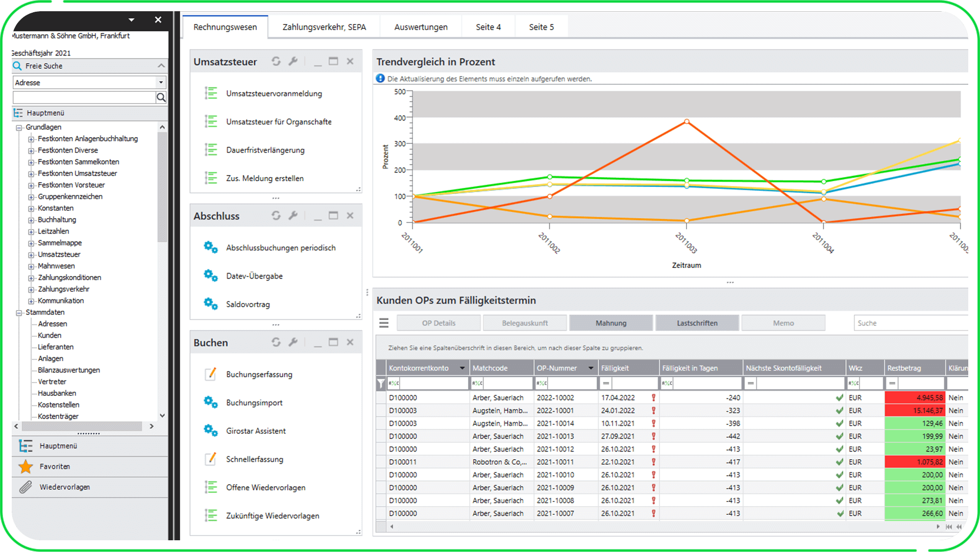Expand the Mahnwesen tree node

pyautogui.click(x=31, y=266)
